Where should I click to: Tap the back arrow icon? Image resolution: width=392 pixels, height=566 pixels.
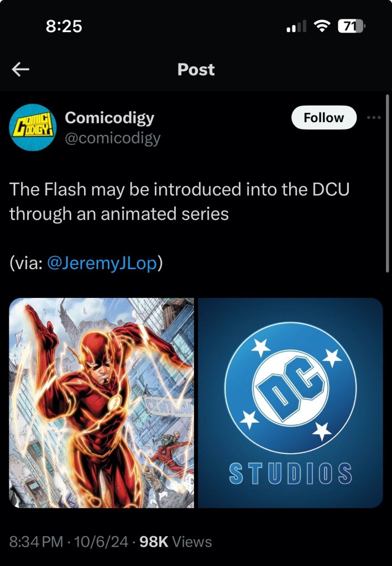pyautogui.click(x=20, y=69)
